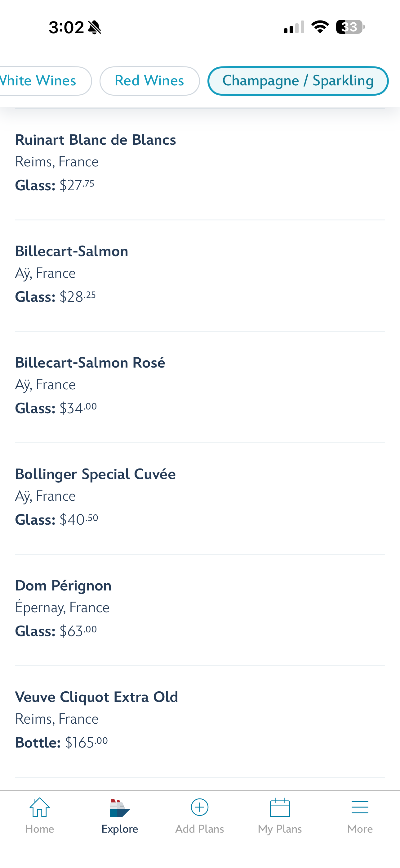The width and height of the screenshot is (400, 868).
Task: Open the More hamburger menu icon
Action: point(360,807)
